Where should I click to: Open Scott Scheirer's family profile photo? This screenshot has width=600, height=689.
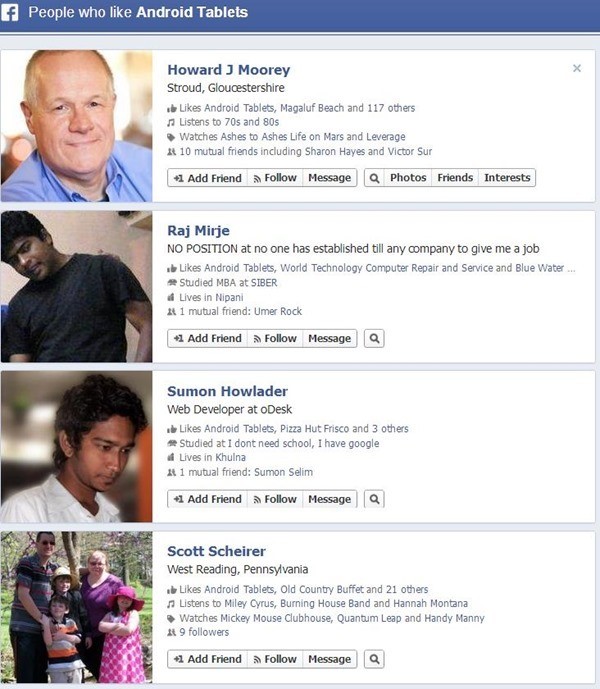[x=76, y=607]
